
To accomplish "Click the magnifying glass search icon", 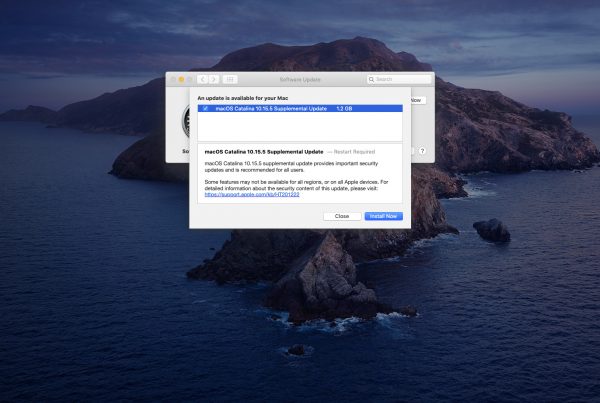I will (371, 79).
